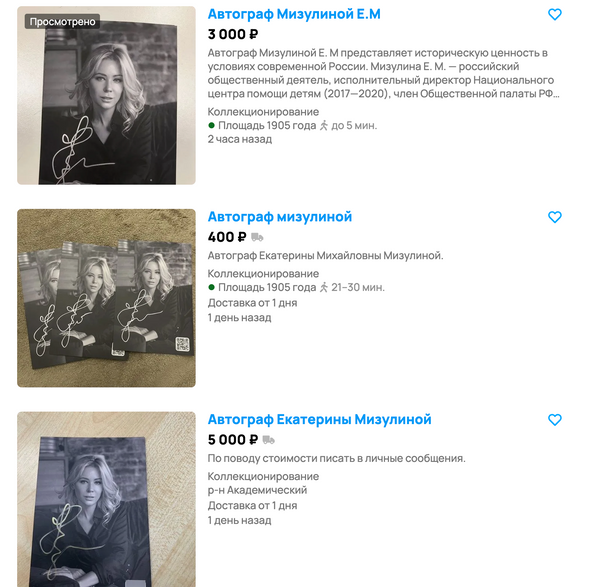Click the Просмотрено badge on first photo
Image resolution: width=590 pixels, height=587 pixels.
[62, 22]
